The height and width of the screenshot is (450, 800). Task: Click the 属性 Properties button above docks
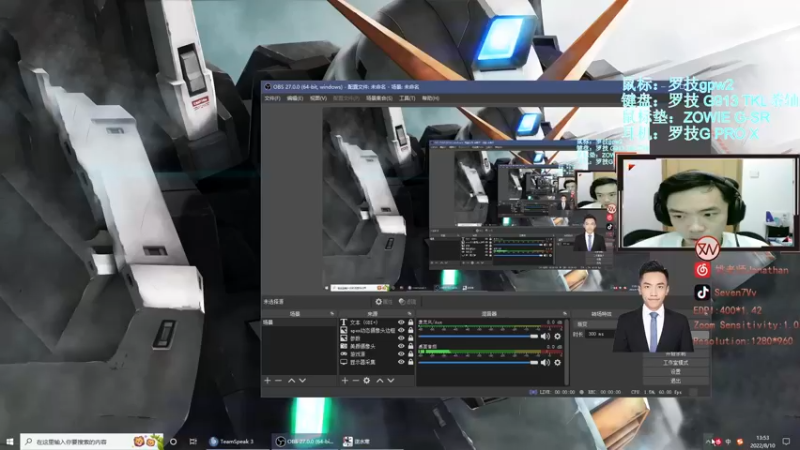click(384, 302)
